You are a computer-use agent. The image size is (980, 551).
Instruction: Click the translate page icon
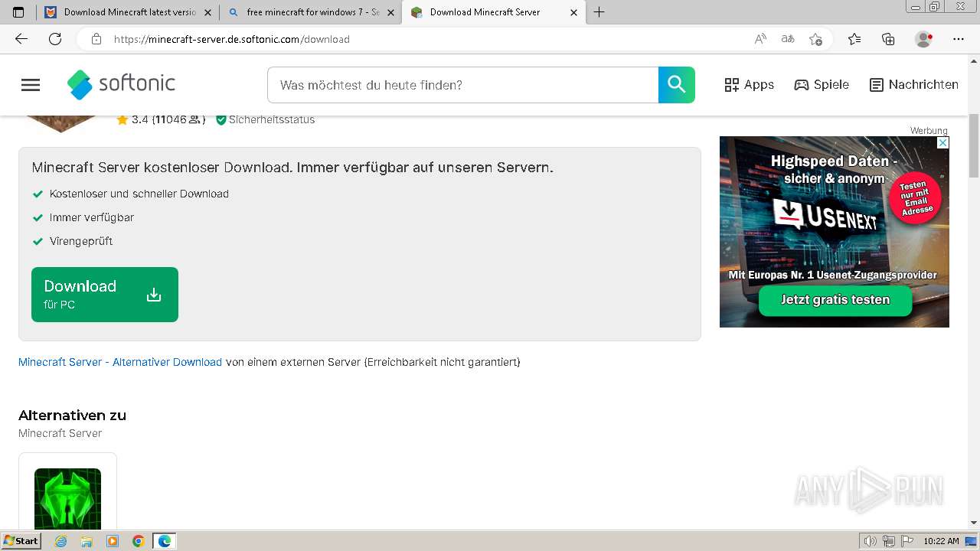click(x=788, y=39)
